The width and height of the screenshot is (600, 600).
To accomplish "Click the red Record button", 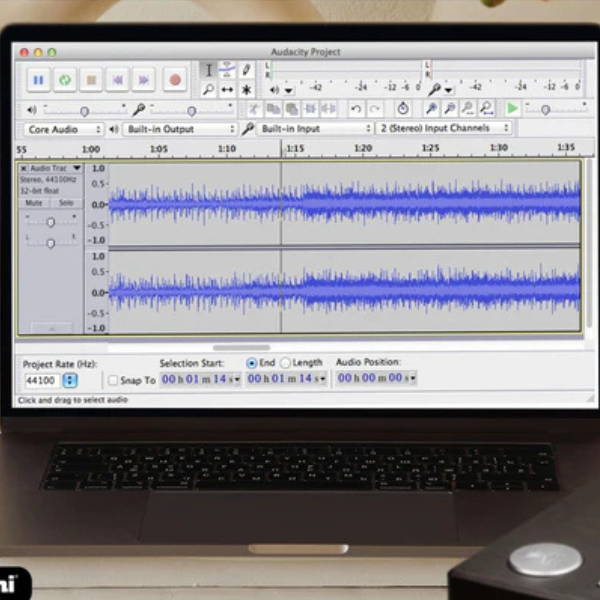I will tap(175, 80).
